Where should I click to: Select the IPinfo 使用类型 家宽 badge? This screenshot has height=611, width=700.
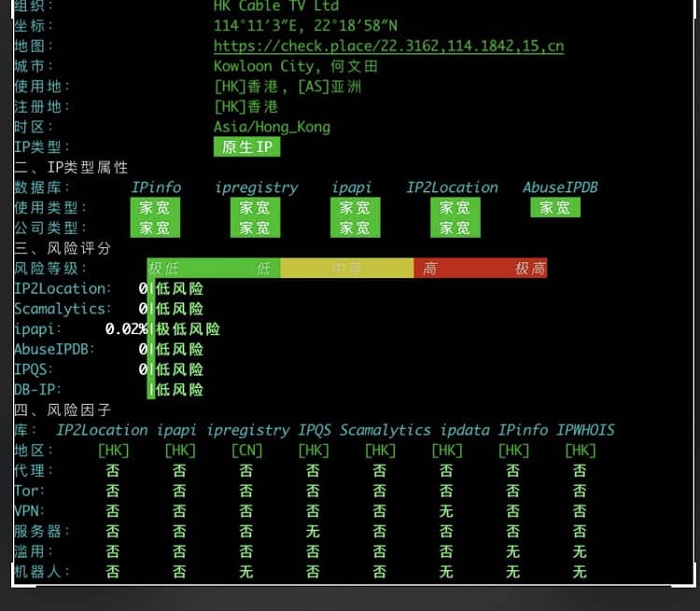click(155, 208)
